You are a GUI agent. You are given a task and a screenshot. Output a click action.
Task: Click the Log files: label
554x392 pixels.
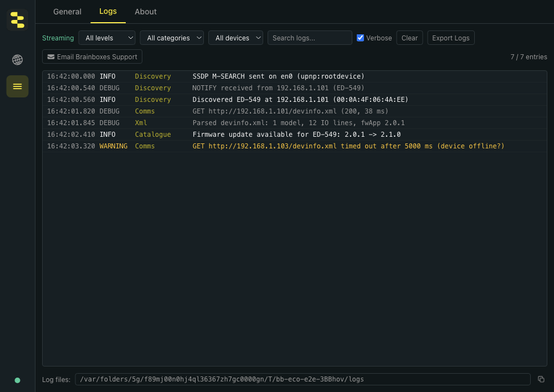(x=56, y=380)
